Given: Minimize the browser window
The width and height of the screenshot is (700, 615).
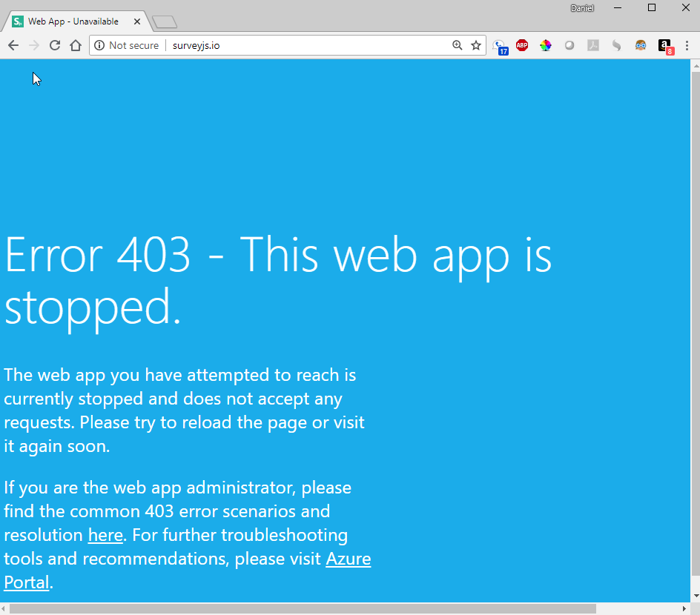Looking at the screenshot, I should [618, 8].
